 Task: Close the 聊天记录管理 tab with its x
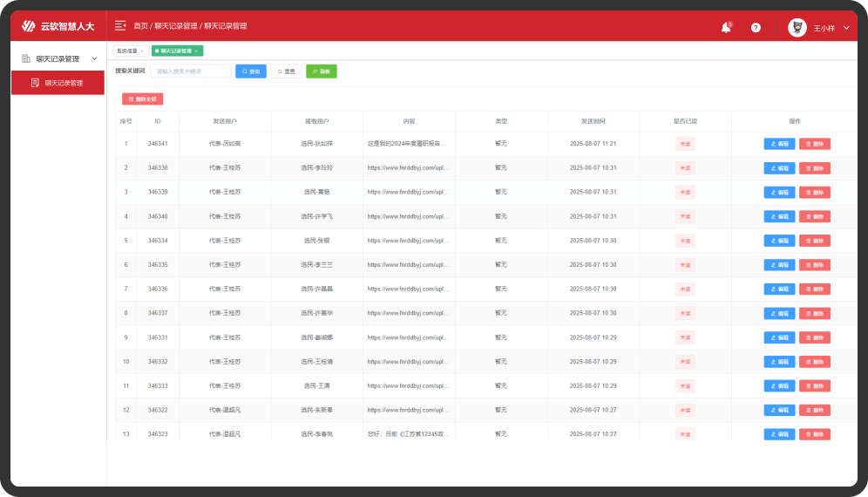coord(197,51)
